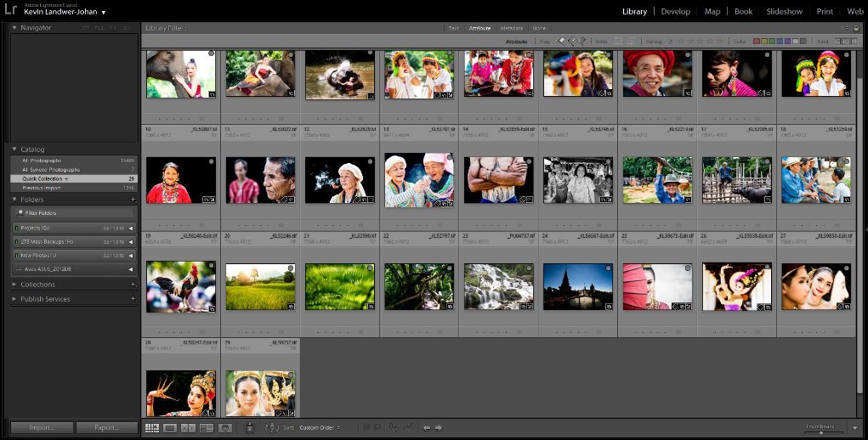Filter by unflagged photos flag icon
Image resolution: width=868 pixels, height=440 pixels.
point(572,41)
